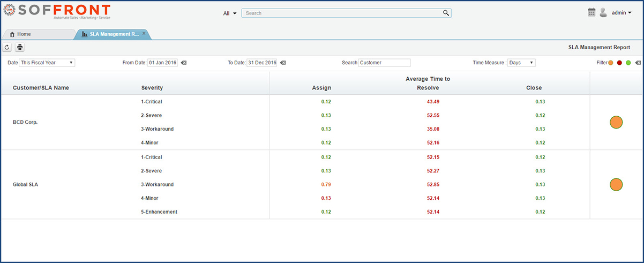Open the This Fiscal Year date dropdown
Viewport: 644px width, 263px height.
pyautogui.click(x=47, y=63)
